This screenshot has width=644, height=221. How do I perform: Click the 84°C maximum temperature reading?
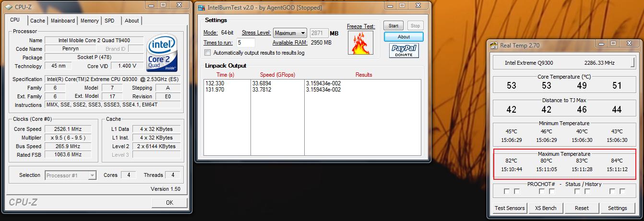pos(617,161)
